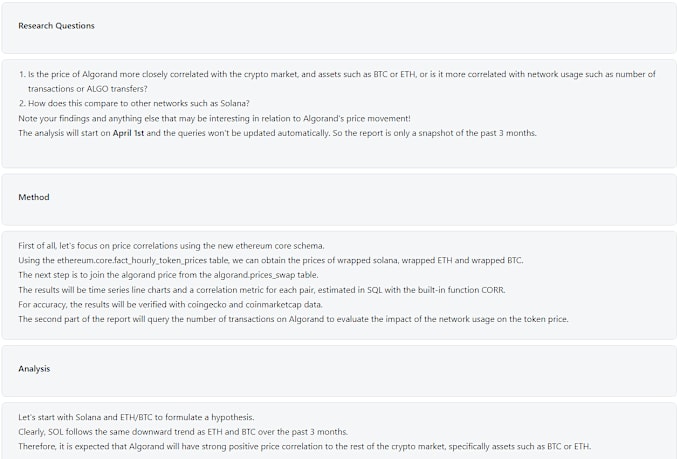Click first research question about Algorand price
Image resolution: width=680 pixels, height=459 pixels.
tap(337, 82)
